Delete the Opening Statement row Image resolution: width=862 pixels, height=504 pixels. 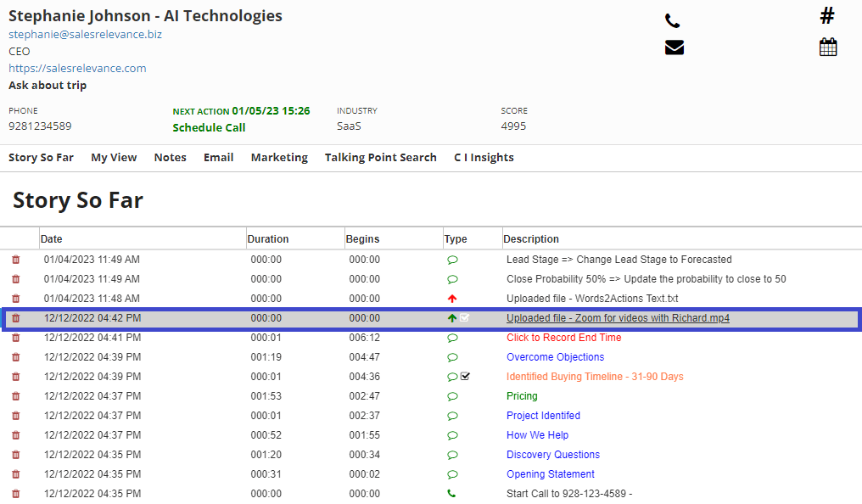[x=16, y=474]
